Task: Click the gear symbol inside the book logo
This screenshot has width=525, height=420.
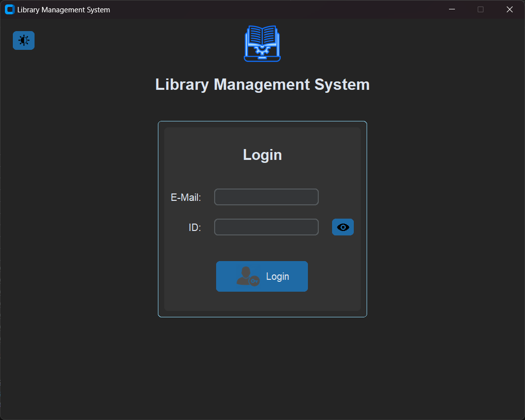Action: click(262, 50)
